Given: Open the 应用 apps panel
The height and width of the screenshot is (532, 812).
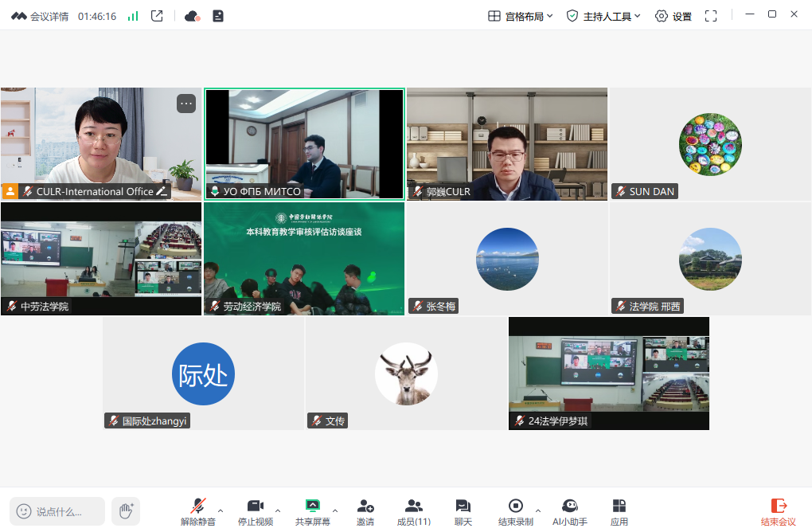Looking at the screenshot, I should [619, 511].
